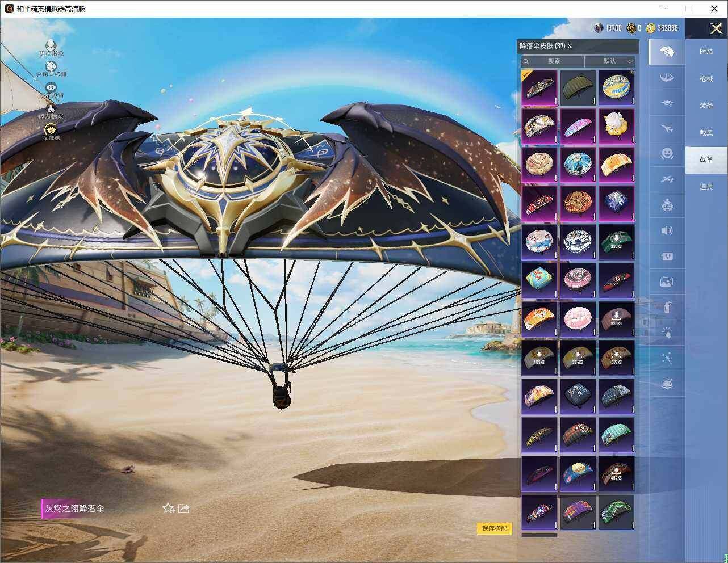Expand the 默认 sort dropdown
This screenshot has width=728, height=563.
[x=610, y=61]
